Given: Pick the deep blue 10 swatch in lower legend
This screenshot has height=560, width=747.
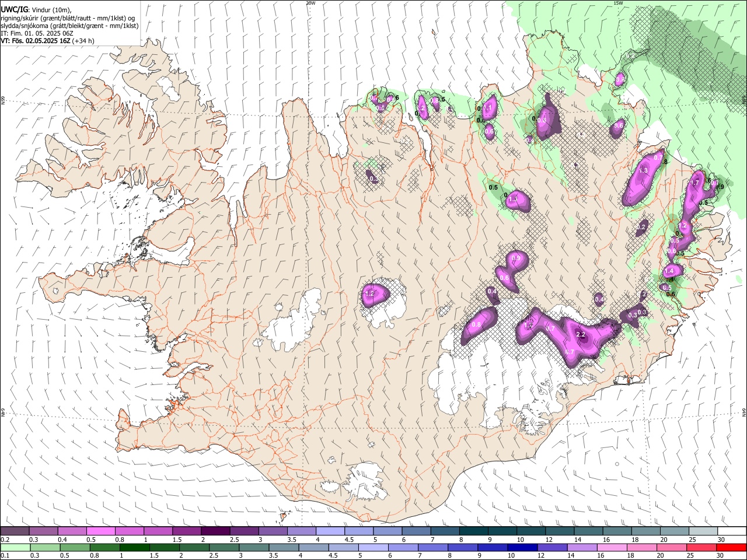Looking at the screenshot, I should pos(521,547).
